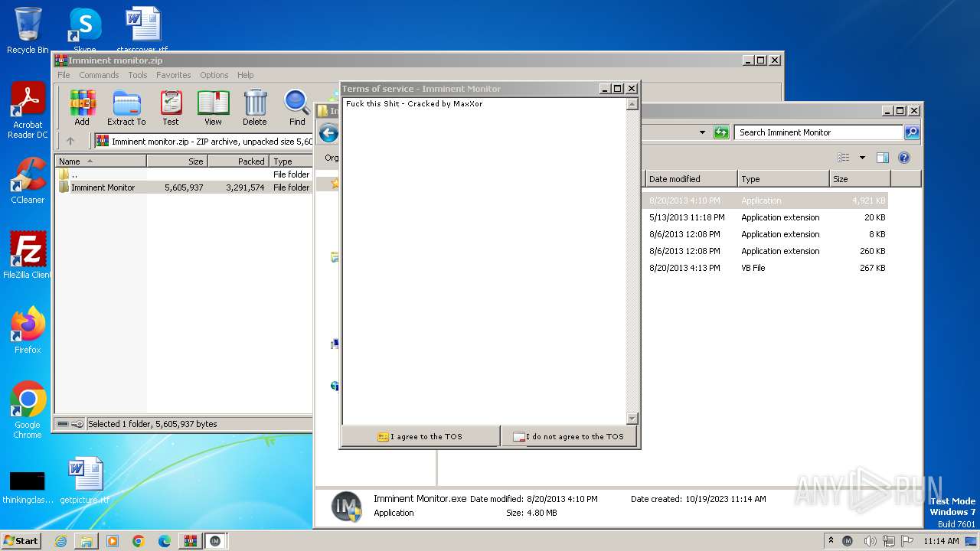Click the Add icon in WinRAR toolbar
Screen dimensions: 980x551
click(x=82, y=107)
